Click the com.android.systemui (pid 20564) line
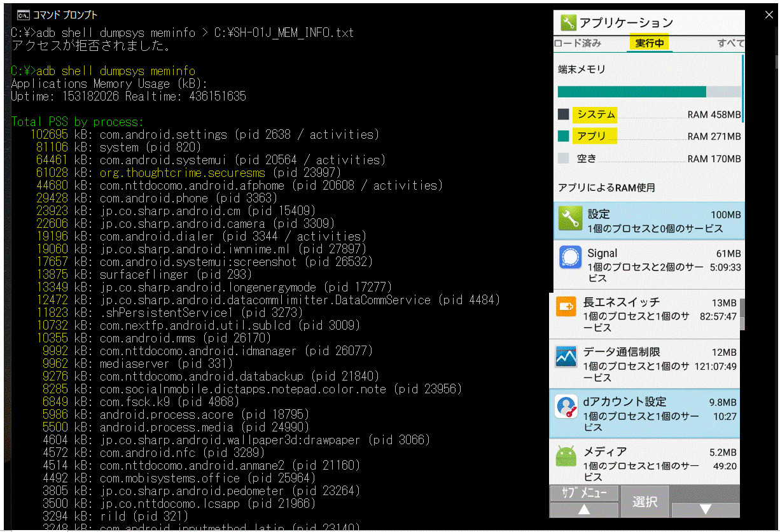Viewport: 780px width, 532px height. (211, 160)
